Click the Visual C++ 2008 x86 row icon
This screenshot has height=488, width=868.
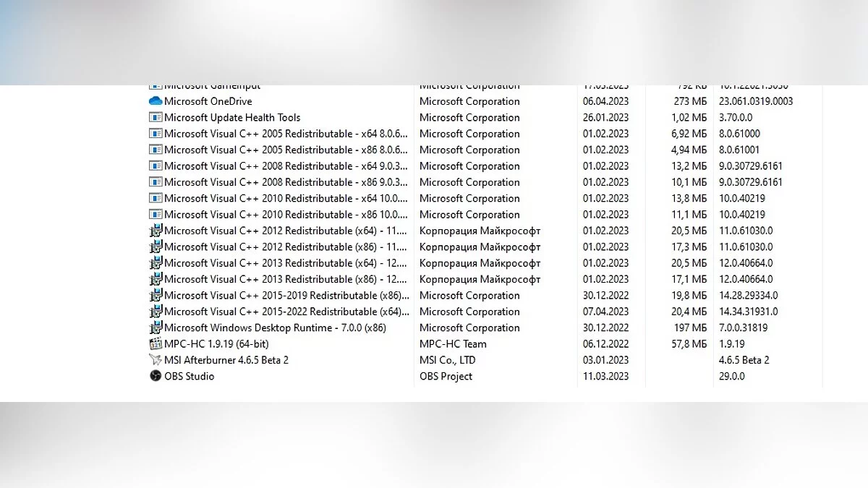156,181
